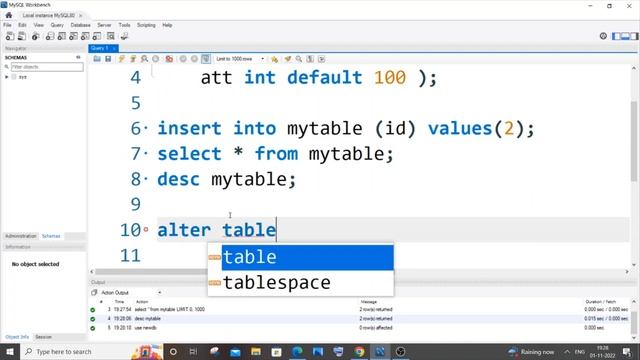Switch to the Administration navigator tab
The image size is (640, 360).
20,236
